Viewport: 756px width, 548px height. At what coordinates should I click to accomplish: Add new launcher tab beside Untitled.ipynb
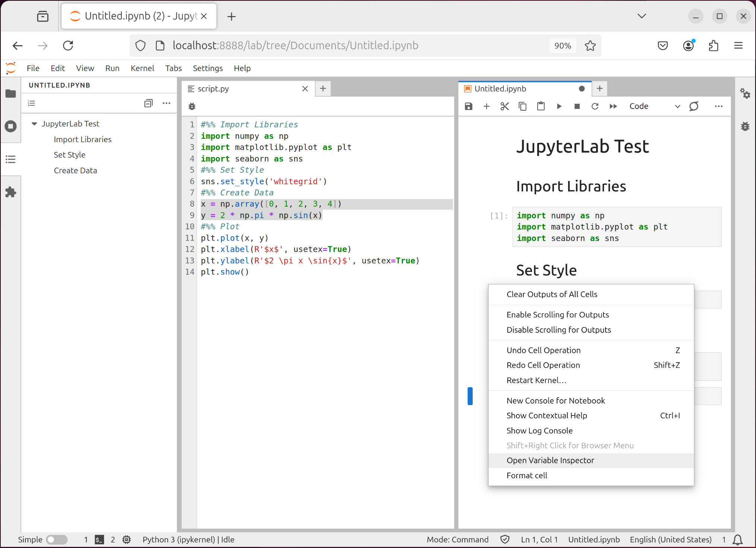[599, 89]
